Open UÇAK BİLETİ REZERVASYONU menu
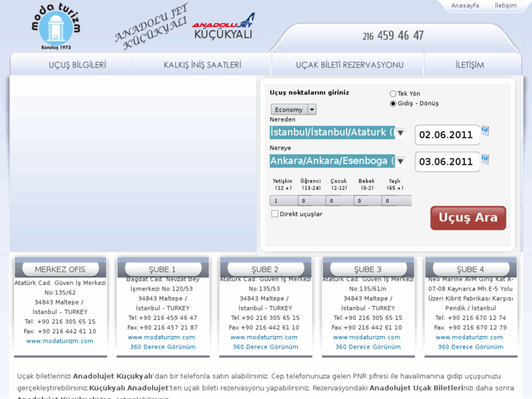 [x=350, y=64]
